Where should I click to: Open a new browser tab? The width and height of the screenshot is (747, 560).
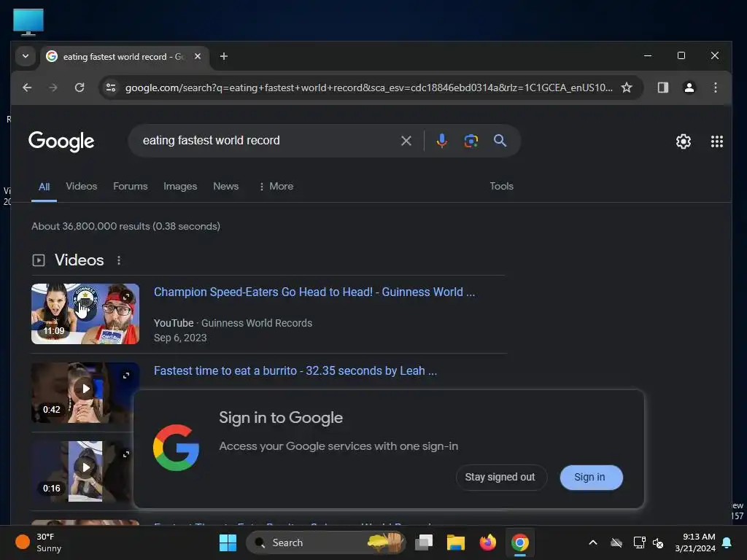(223, 56)
